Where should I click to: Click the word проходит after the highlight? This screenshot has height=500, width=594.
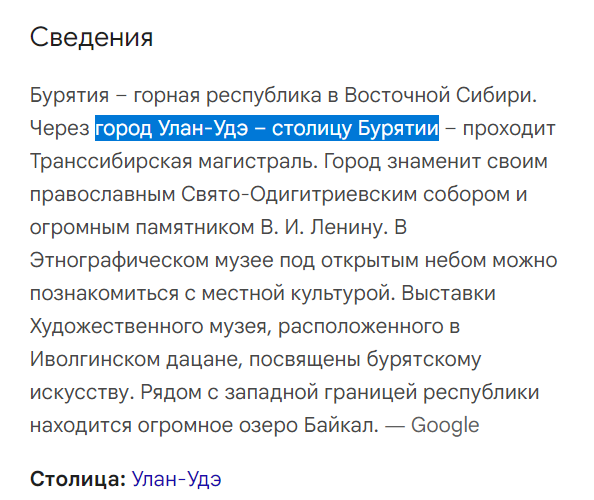tap(509, 128)
